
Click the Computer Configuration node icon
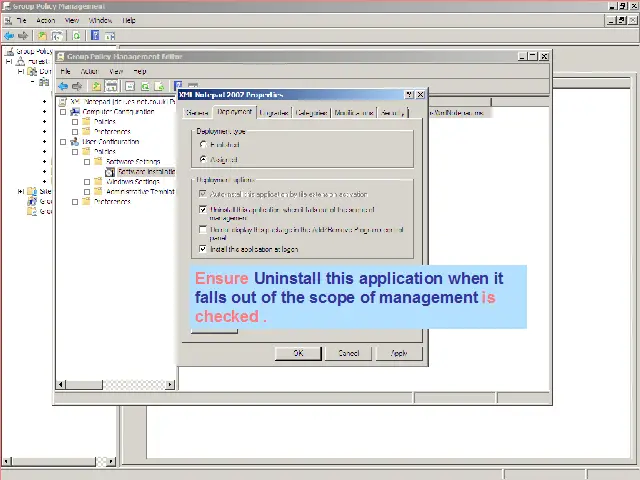pyautogui.click(x=75, y=112)
